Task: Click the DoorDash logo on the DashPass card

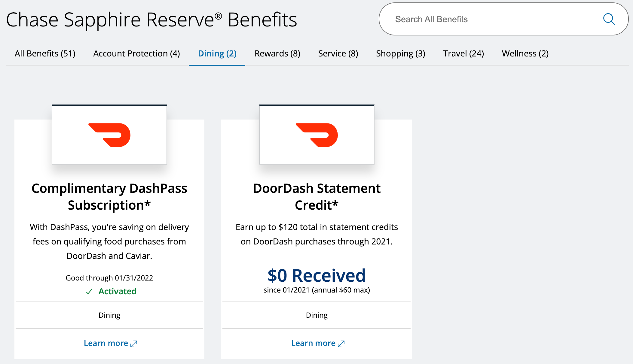Action: (109, 135)
